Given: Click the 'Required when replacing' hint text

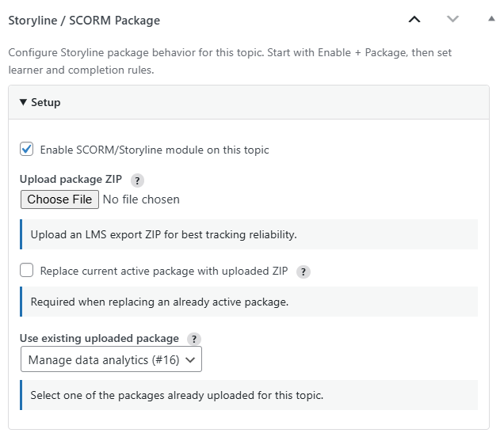Looking at the screenshot, I should pyautogui.click(x=159, y=302).
